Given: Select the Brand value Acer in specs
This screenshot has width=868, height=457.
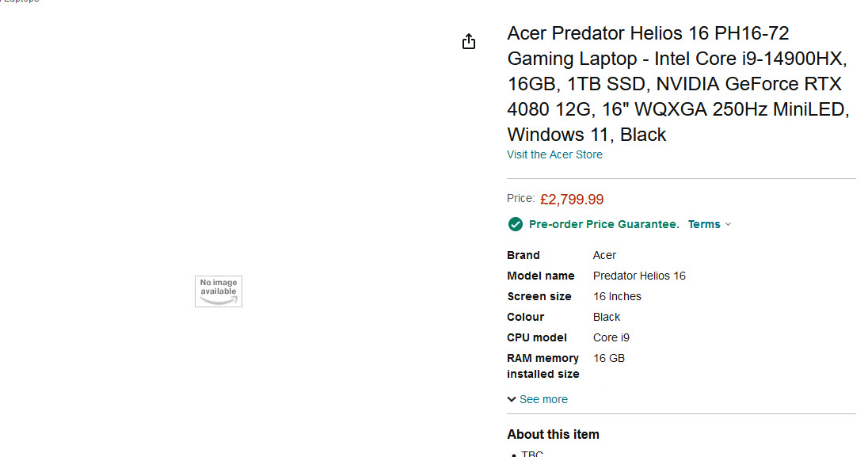Looking at the screenshot, I should click(604, 255).
